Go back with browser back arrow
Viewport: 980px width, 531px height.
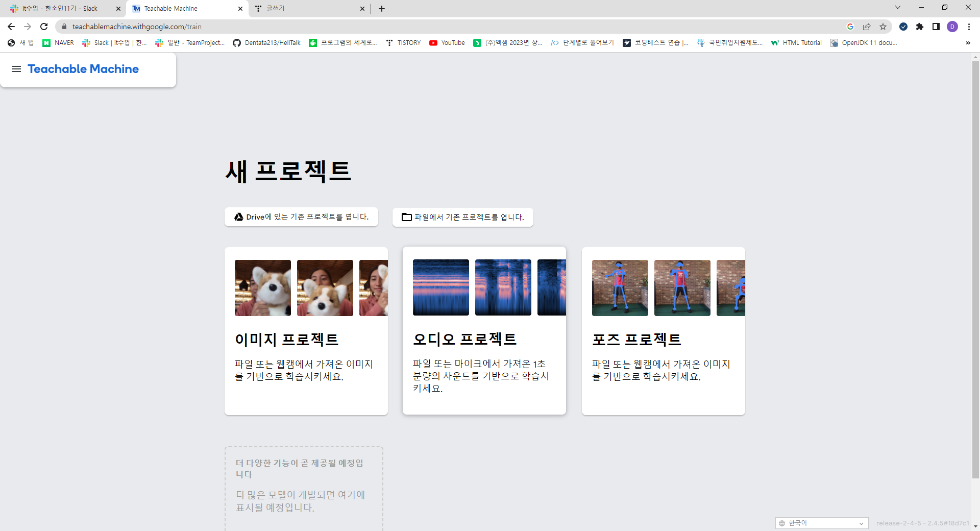11,27
